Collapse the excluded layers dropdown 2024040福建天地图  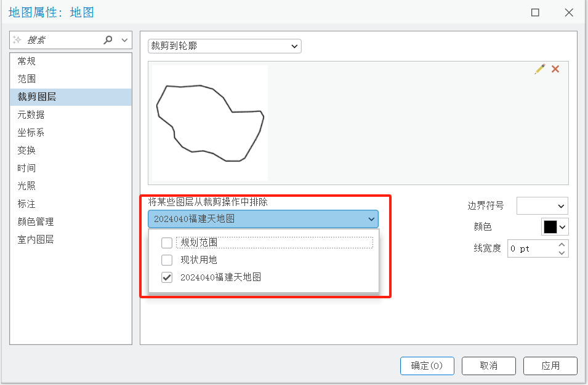tap(264, 219)
